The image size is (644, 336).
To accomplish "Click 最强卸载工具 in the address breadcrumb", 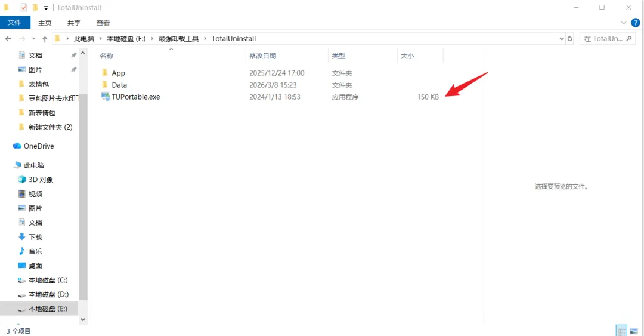I will coord(179,39).
